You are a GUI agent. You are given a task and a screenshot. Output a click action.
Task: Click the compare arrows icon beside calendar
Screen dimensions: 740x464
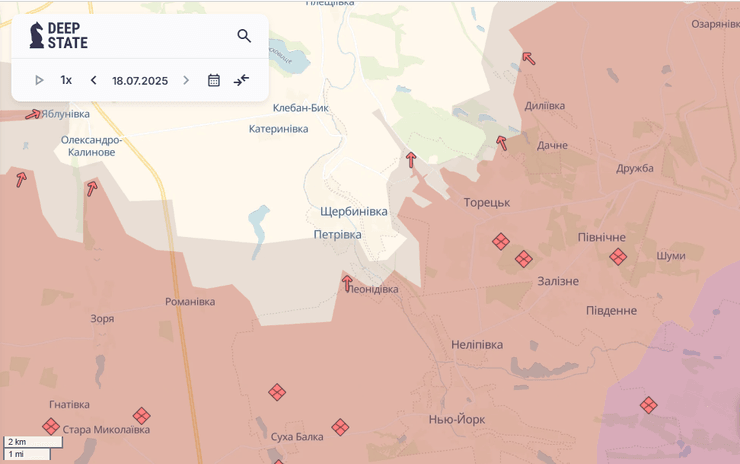[x=242, y=80]
